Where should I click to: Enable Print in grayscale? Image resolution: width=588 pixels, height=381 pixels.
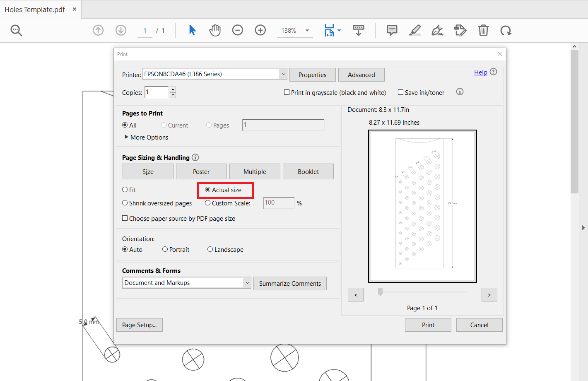coord(286,92)
